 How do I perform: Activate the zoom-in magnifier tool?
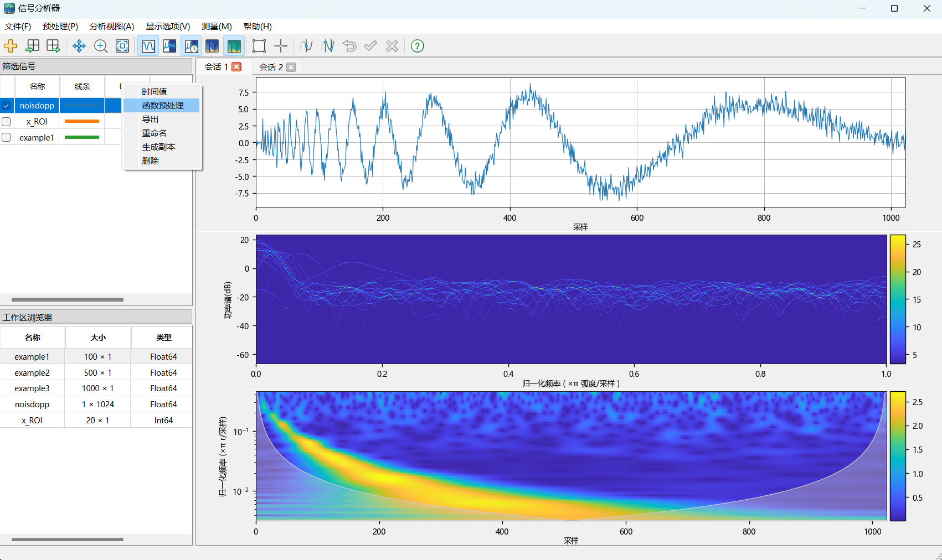pos(101,46)
